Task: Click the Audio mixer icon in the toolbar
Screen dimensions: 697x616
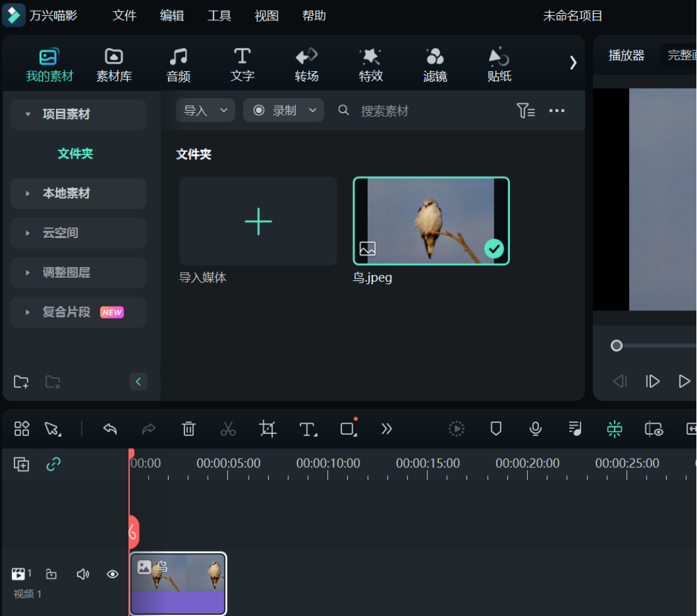Action: [574, 429]
